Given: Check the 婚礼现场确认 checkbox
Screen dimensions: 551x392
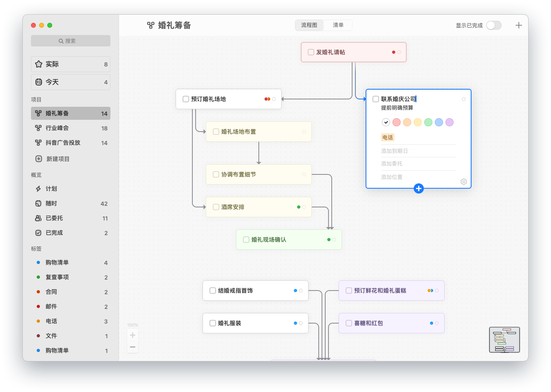Looking at the screenshot, I should pos(246,240).
